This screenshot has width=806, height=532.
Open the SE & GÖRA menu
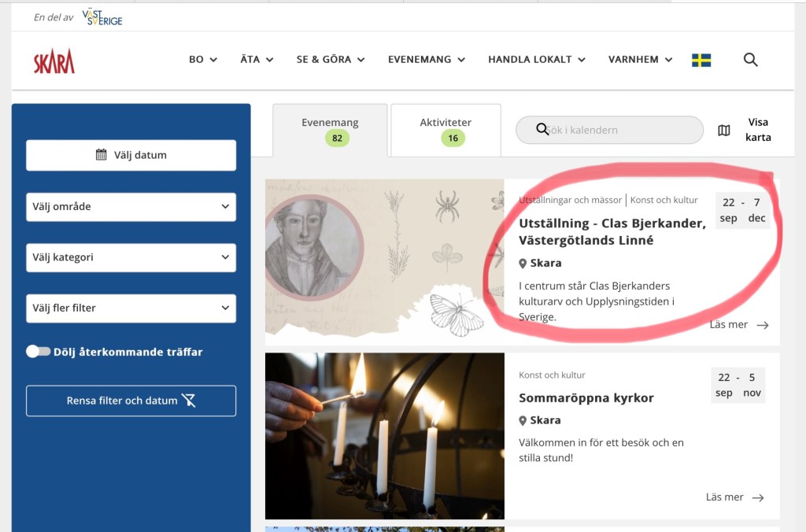[331, 60]
